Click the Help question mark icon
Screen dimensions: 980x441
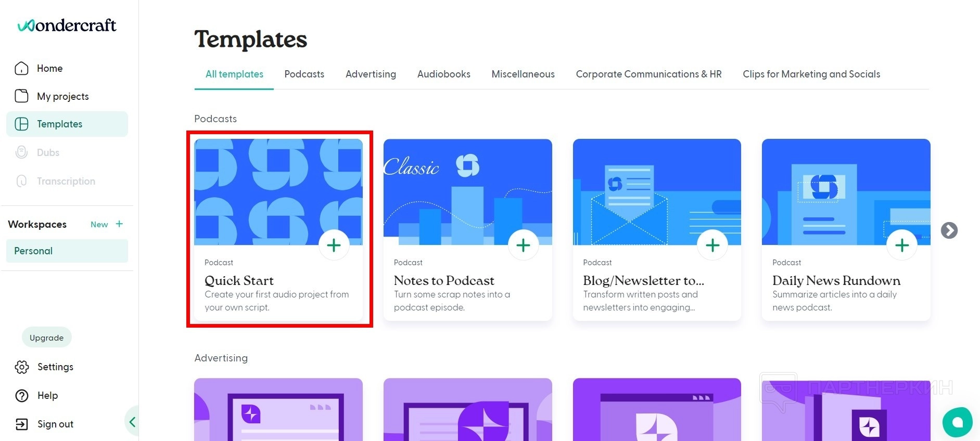[22, 396]
